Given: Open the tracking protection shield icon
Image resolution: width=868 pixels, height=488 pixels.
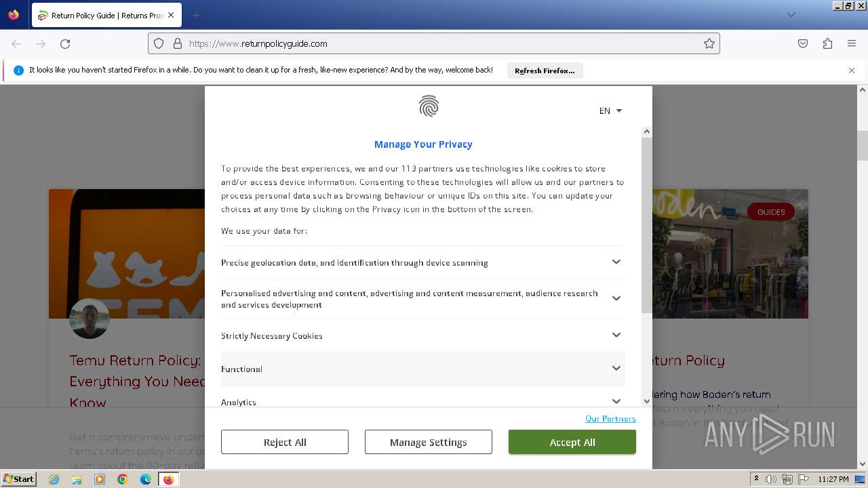Looking at the screenshot, I should [x=159, y=43].
